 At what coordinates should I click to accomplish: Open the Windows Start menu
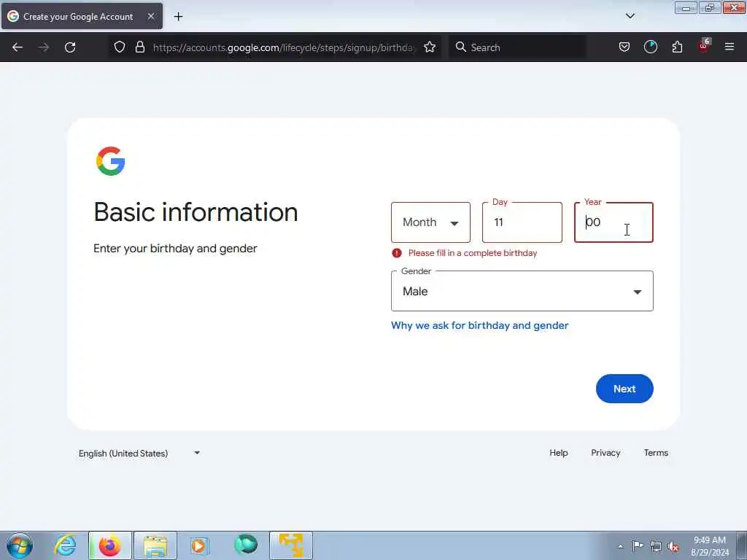tap(20, 545)
